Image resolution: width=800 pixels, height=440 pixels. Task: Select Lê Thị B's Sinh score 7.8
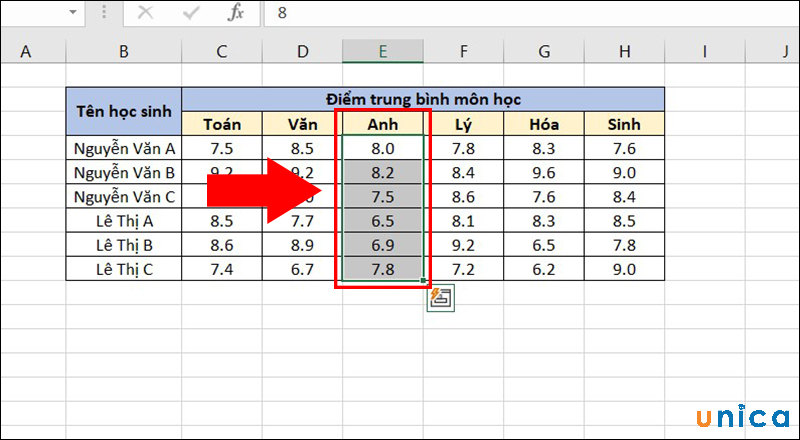(x=624, y=245)
